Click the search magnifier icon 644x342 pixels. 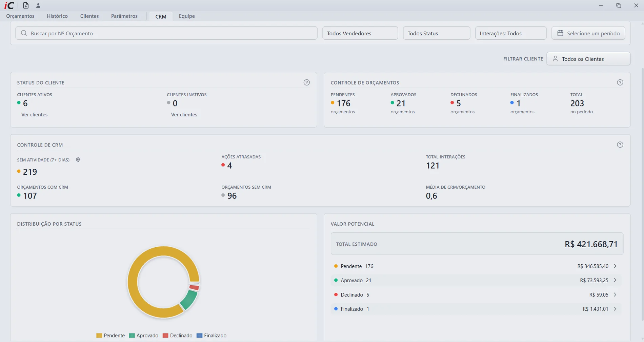tap(24, 33)
